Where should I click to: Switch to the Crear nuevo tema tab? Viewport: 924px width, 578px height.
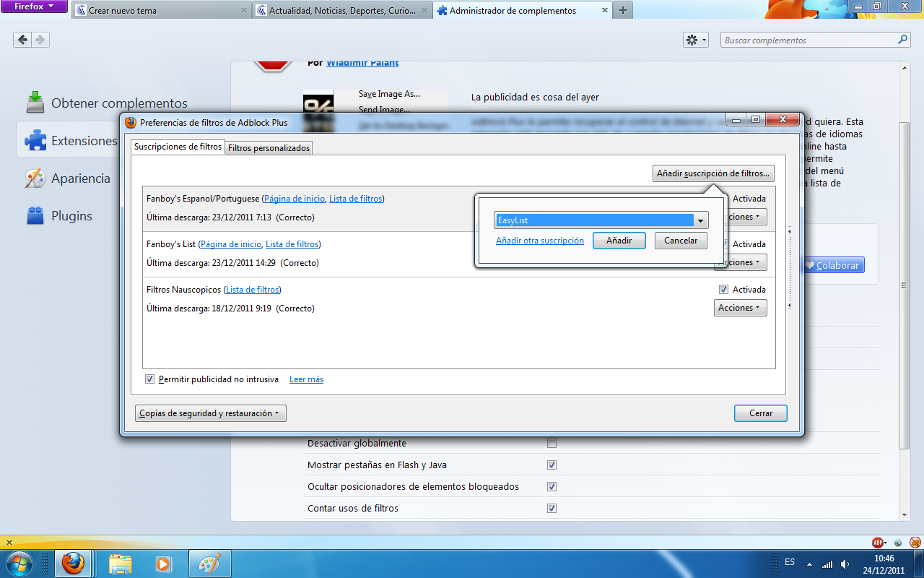[162, 11]
